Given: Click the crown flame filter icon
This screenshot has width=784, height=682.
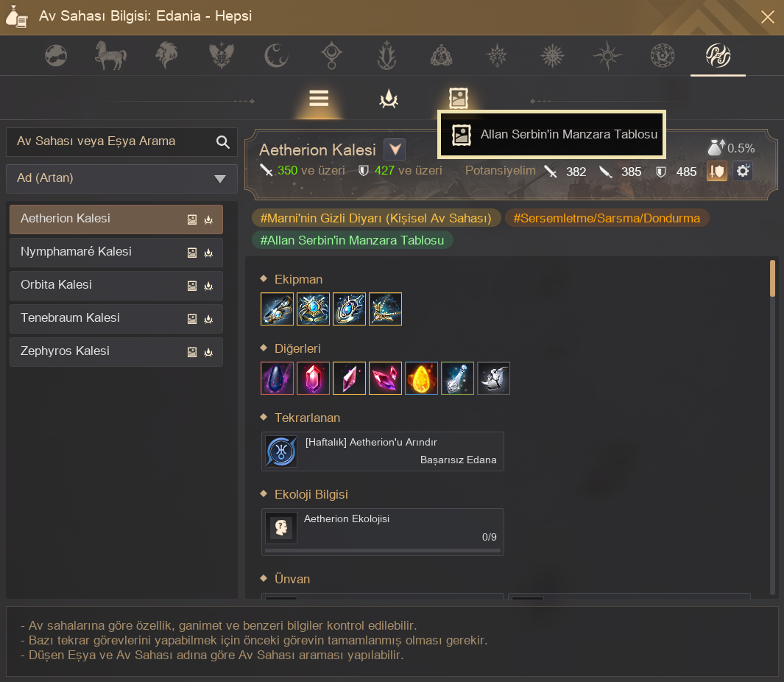Looking at the screenshot, I should pyautogui.click(x=389, y=99).
